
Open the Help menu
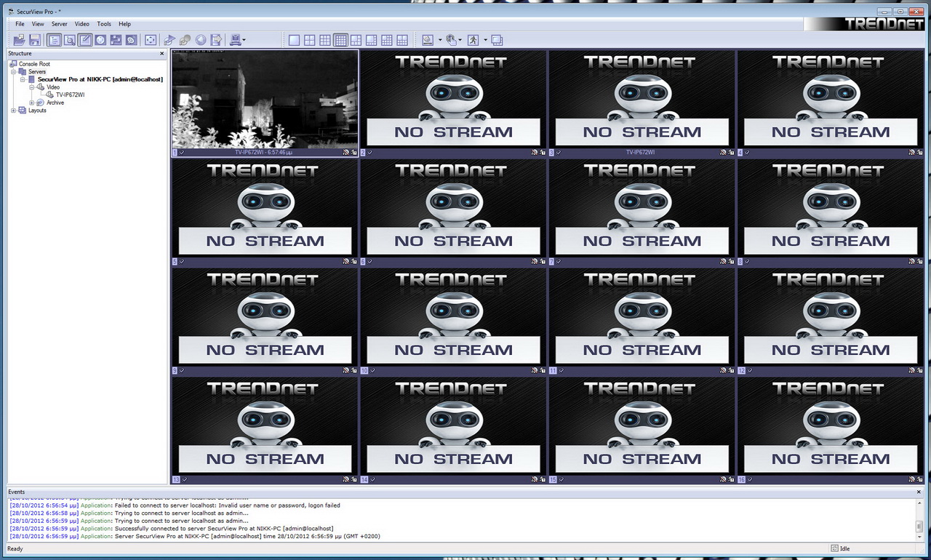coord(125,24)
